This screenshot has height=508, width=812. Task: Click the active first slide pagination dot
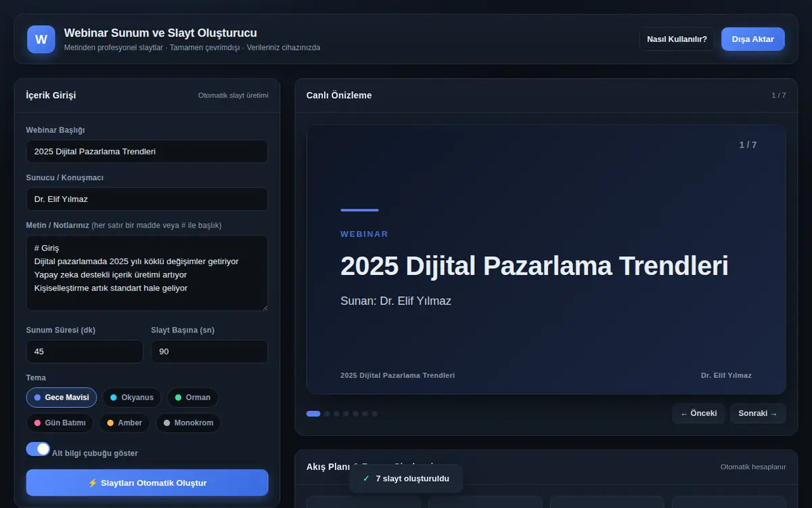(313, 414)
